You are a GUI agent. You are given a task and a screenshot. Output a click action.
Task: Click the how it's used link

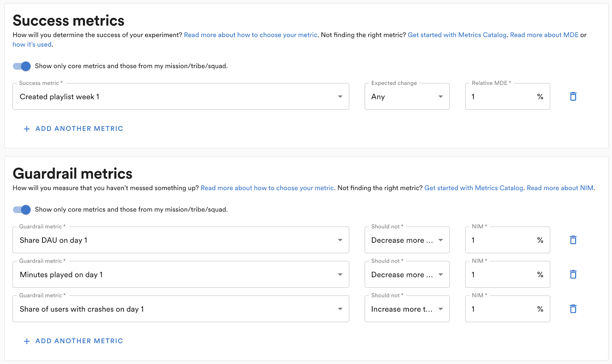(x=32, y=44)
